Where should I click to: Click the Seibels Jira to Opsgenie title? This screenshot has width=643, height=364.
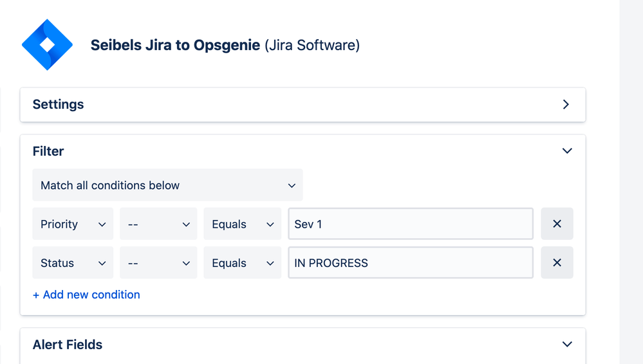[x=175, y=45]
